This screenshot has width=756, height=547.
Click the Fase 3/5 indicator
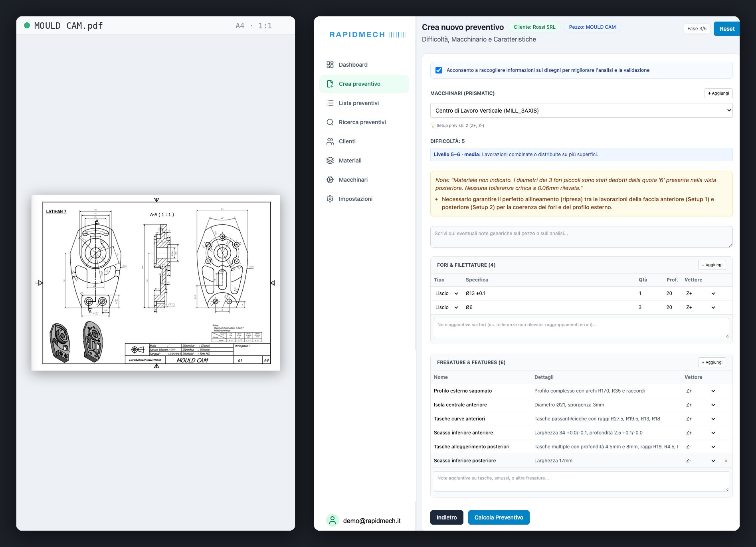point(697,29)
